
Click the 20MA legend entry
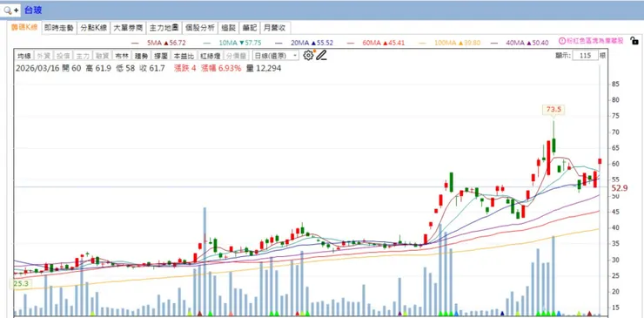pos(305,43)
